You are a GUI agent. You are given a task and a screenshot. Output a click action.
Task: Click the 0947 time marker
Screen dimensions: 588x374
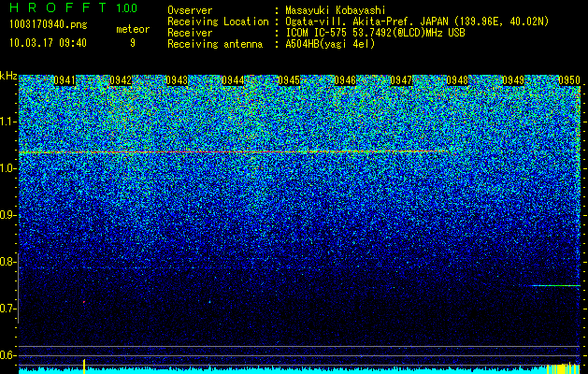coord(401,80)
